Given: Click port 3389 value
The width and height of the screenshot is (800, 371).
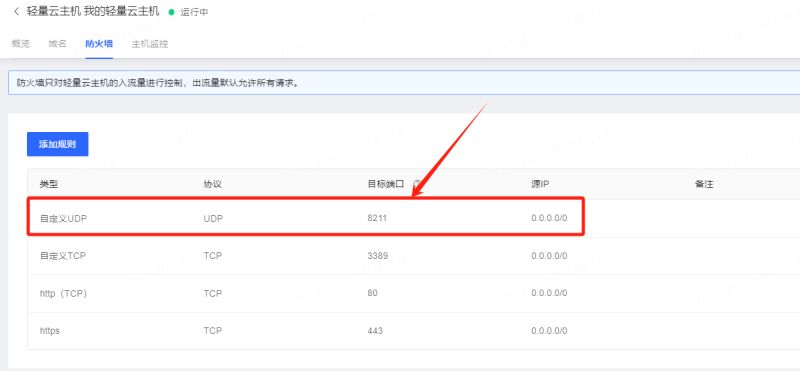Looking at the screenshot, I should tap(378, 256).
